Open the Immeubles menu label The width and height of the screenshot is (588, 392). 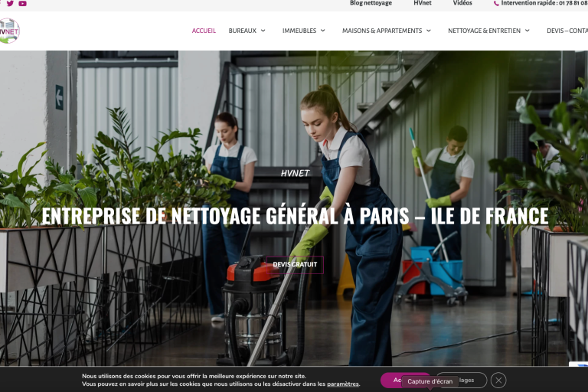click(x=299, y=31)
